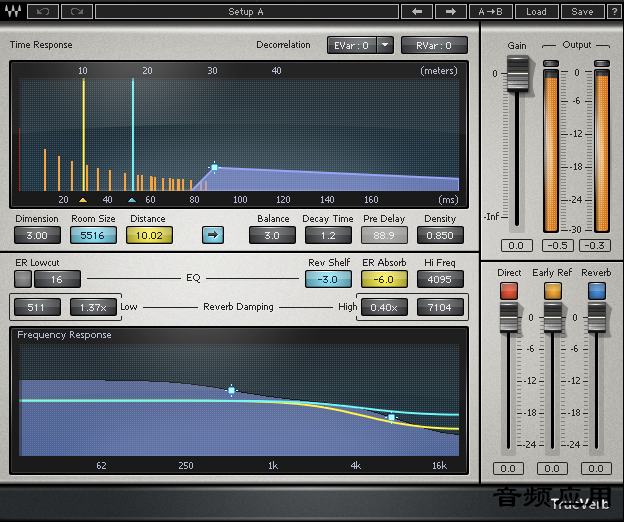
Task: Select the Hi Freq value 4095
Action: 440,279
